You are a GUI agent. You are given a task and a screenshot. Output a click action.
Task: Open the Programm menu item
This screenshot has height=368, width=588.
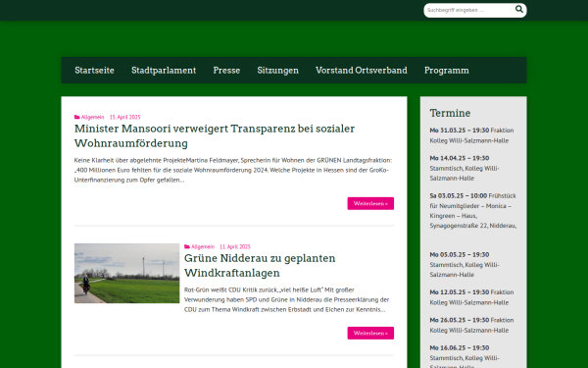(x=447, y=71)
